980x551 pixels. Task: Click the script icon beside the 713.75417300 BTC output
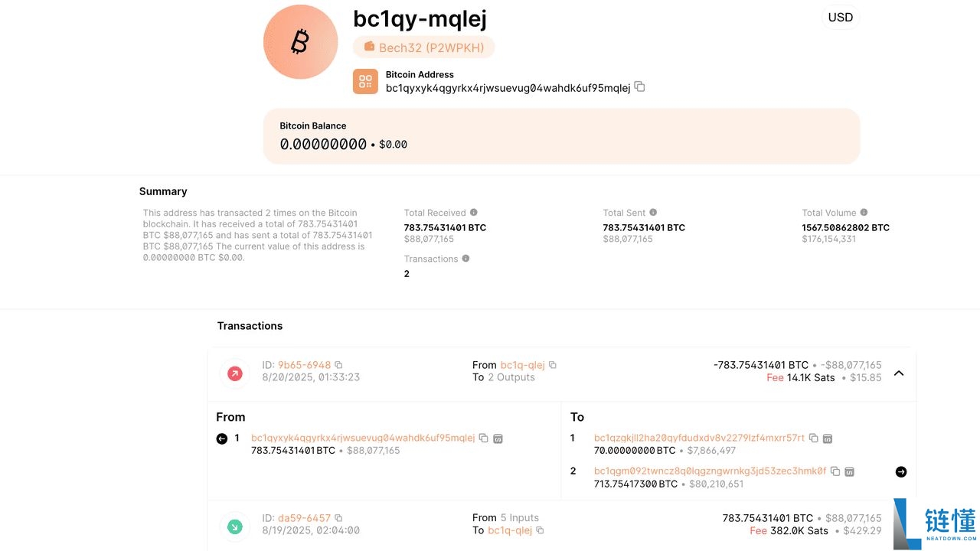tap(849, 471)
